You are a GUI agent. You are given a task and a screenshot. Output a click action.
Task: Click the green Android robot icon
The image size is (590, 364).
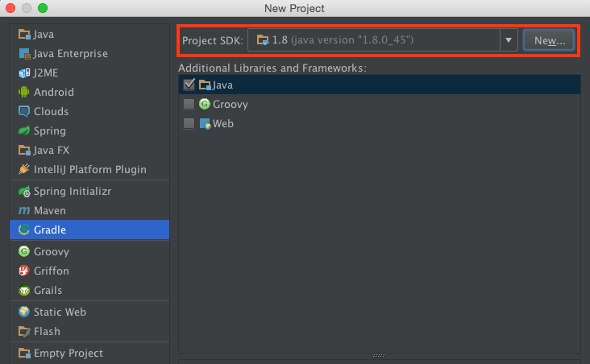23,92
